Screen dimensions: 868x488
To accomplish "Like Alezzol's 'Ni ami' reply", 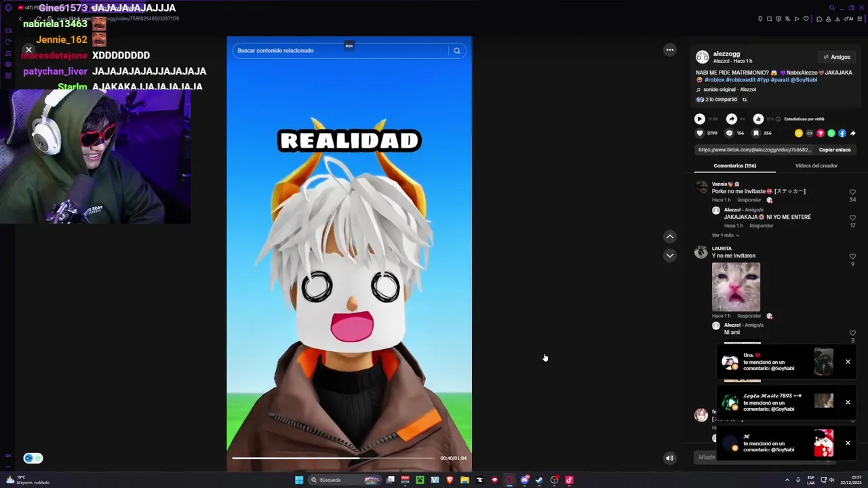I will 852,333.
